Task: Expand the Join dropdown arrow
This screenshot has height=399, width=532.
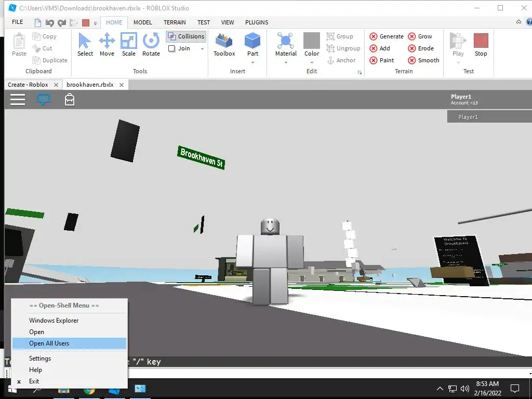Action: pyautogui.click(x=202, y=49)
